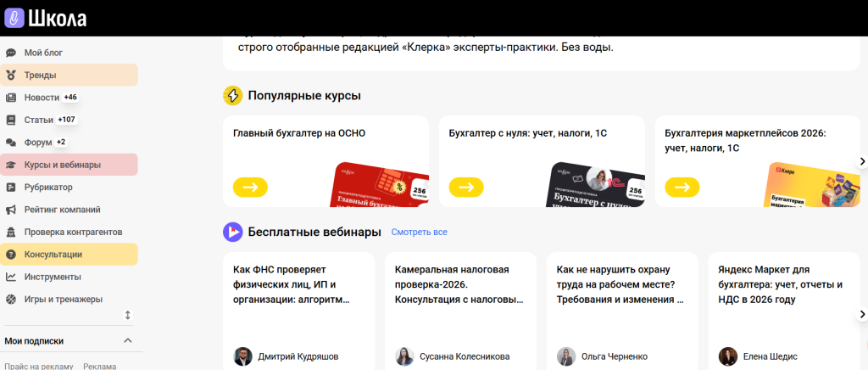Click the Проверка контрагентов building icon
The image size is (868, 370).
coord(10,232)
